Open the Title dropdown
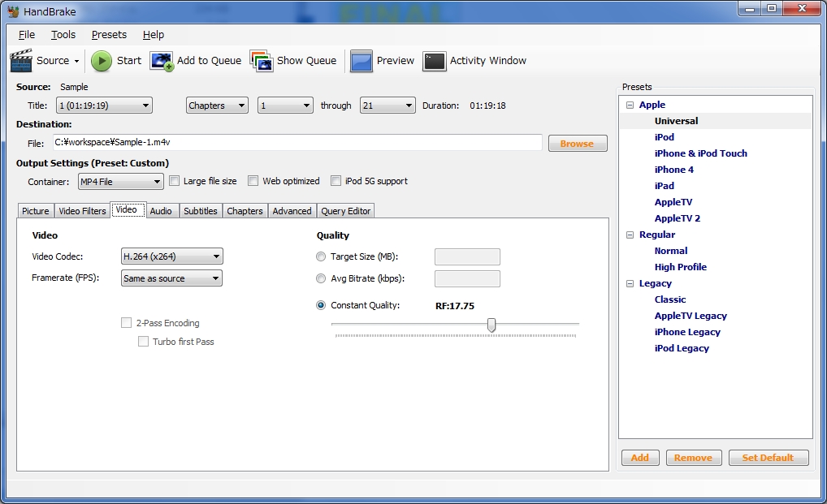827x504 pixels. coord(104,106)
